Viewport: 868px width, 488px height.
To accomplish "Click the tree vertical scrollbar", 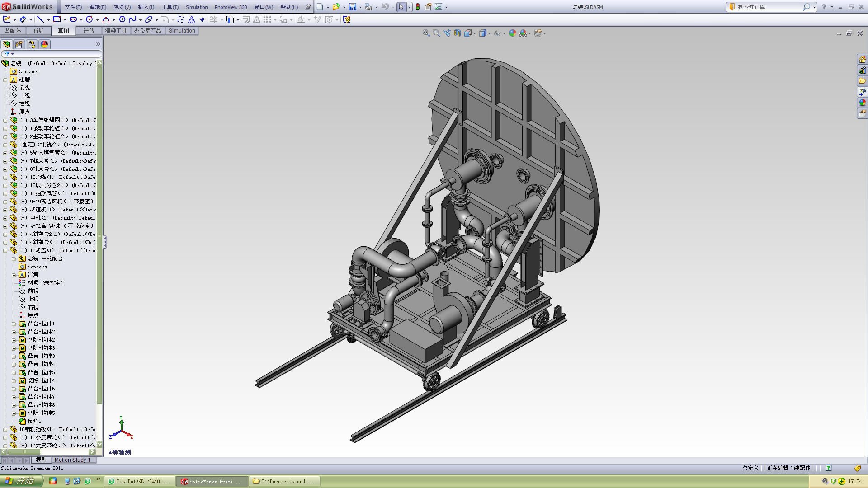I will point(99,235).
